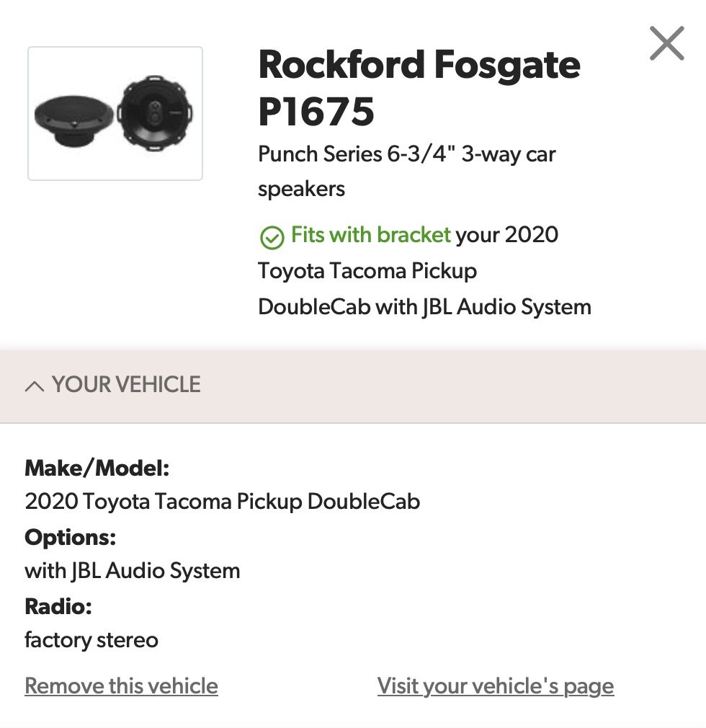Viewport: 706px width, 728px height.
Task: Select the with JBL Audio System option value
Action: [133, 571]
